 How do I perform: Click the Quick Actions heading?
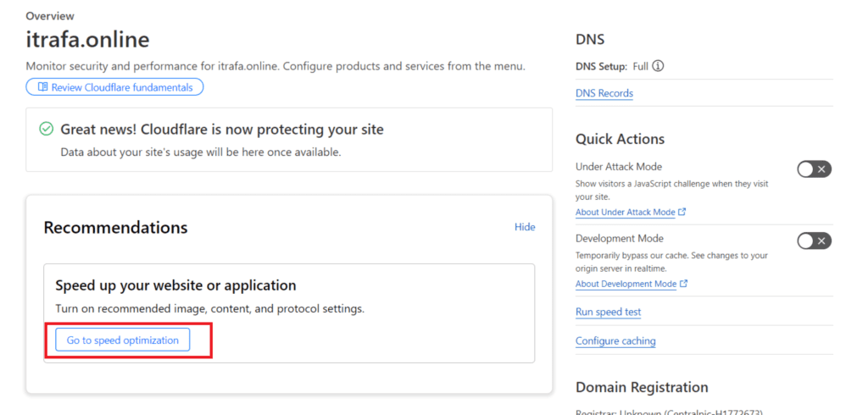pos(620,139)
